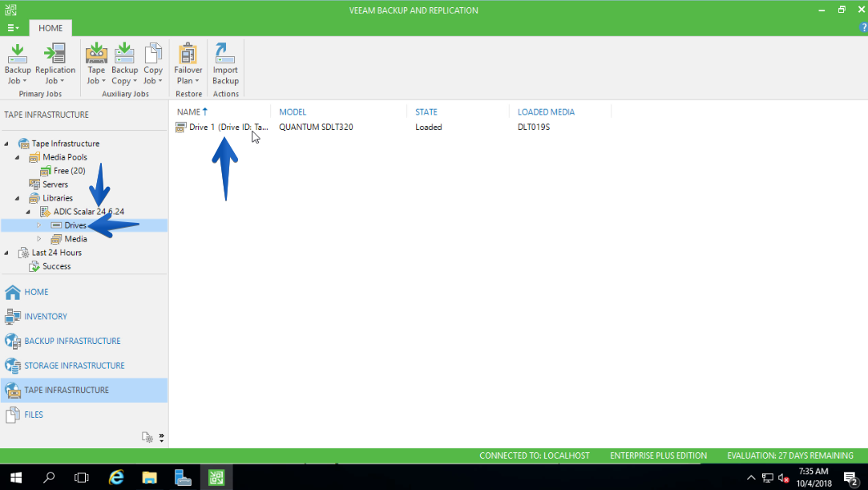Expand the Media node under ADIC Scalar
The width and height of the screenshot is (868, 490).
(38, 239)
